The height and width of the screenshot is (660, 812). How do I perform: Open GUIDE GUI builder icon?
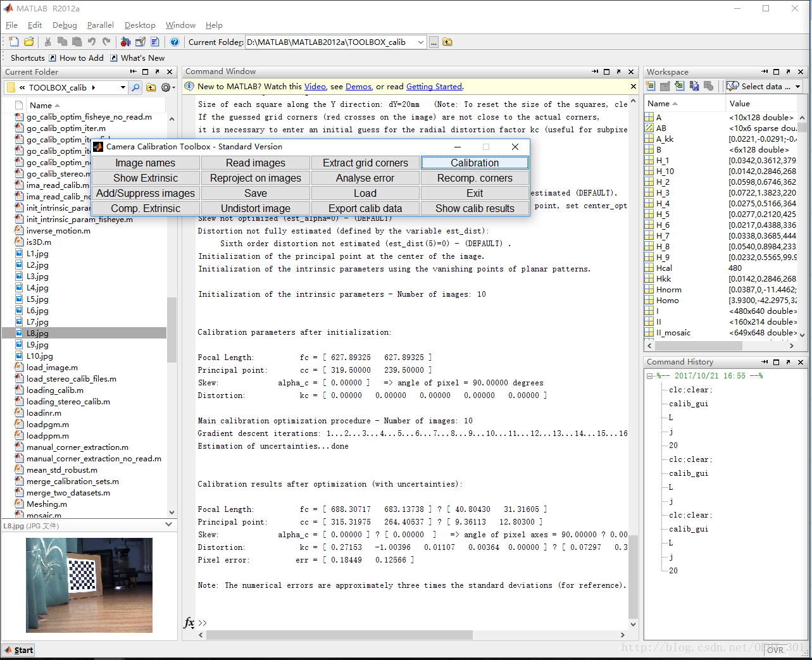[141, 42]
